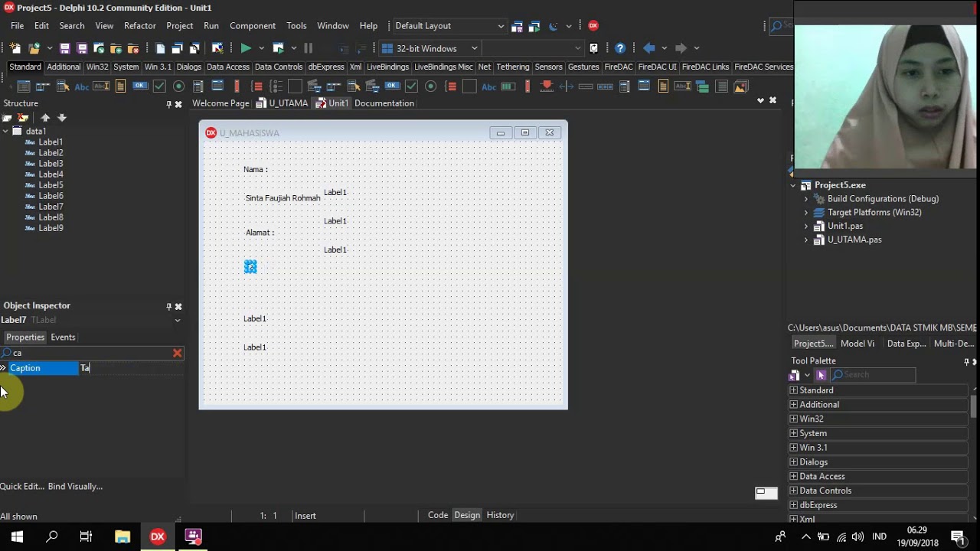Click the Structure panel move down arrow
Viewport: 980px width, 551px height.
(62, 118)
